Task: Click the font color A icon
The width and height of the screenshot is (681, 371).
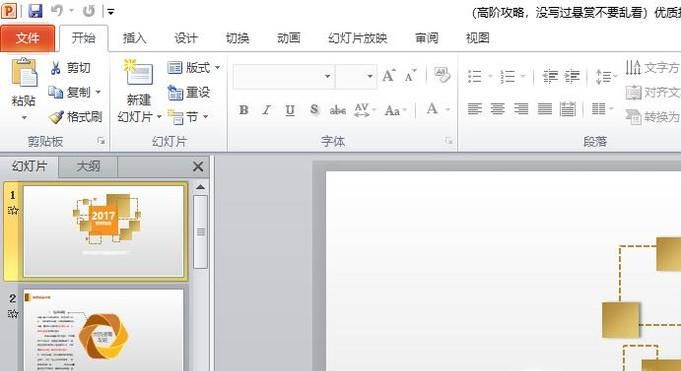Action: coord(432,109)
